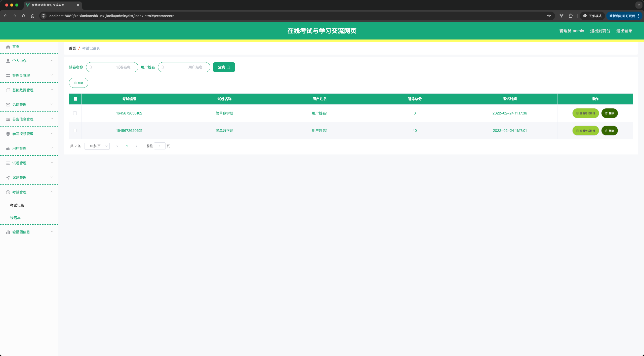
Task: Expand the 基础数据管理 menu chevron
Action: (x=52, y=90)
